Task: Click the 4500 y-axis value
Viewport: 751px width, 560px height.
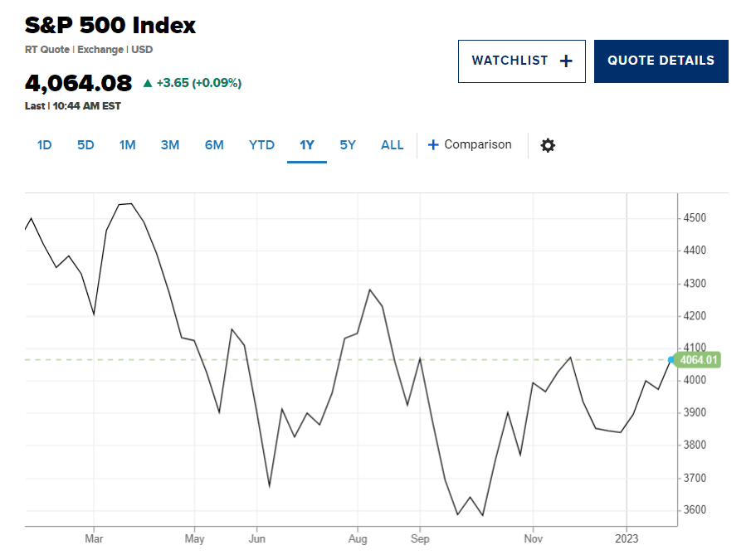Action: coord(695,217)
